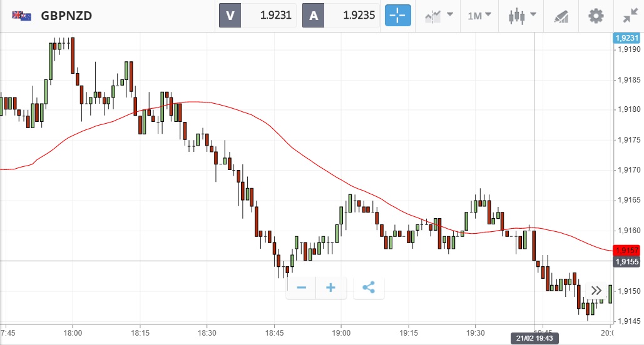Image resolution: width=644 pixels, height=345 pixels.
Task: Zoom out with the minus button
Action: [x=301, y=288]
